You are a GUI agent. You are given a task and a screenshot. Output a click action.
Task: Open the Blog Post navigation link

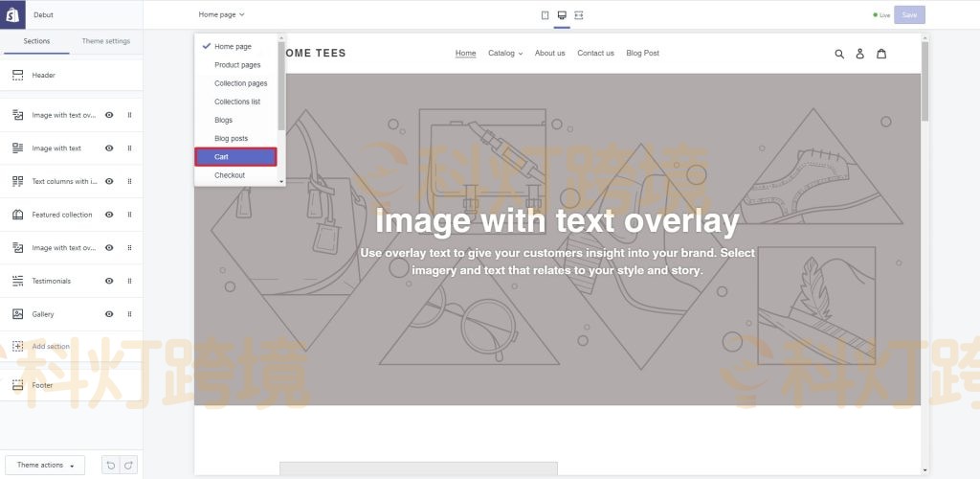642,53
